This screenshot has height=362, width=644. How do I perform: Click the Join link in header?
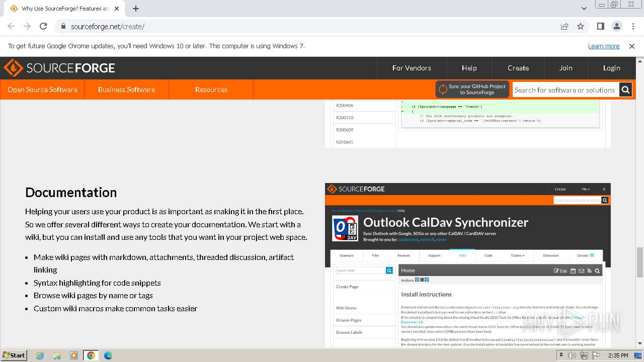coord(566,68)
